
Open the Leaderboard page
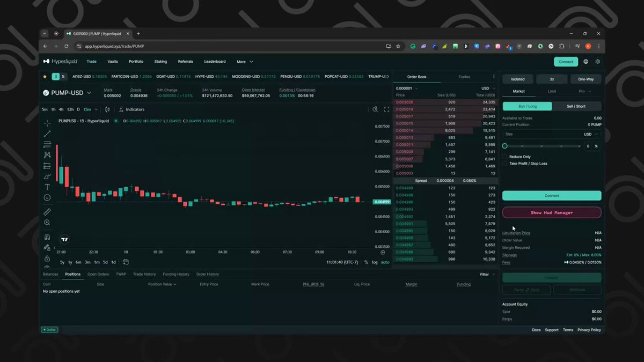click(215, 62)
